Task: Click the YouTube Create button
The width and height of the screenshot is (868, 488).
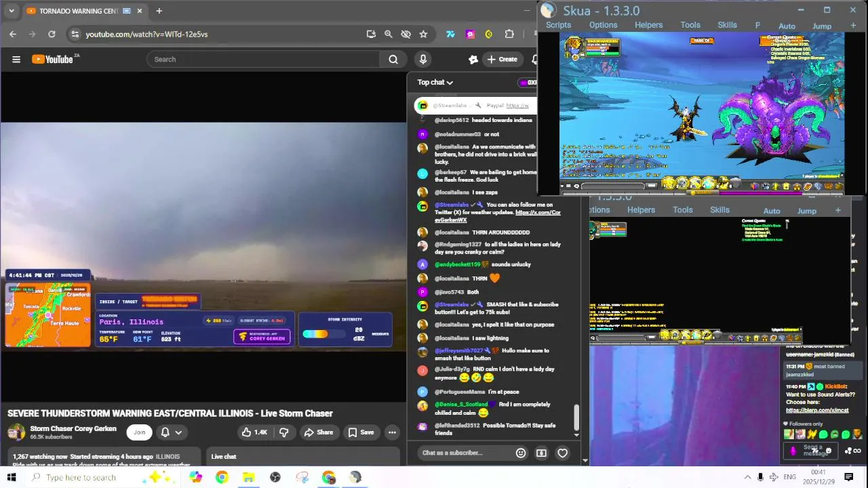Action: click(502, 60)
